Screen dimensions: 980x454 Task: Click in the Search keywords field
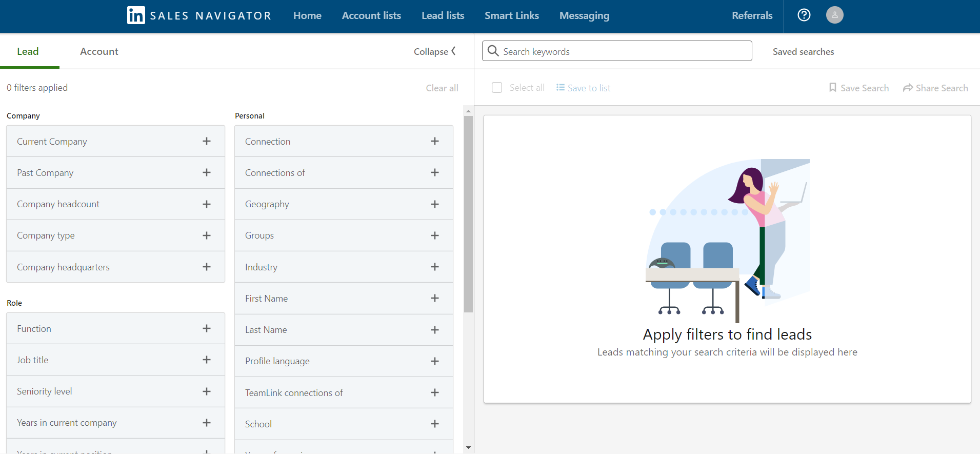pos(617,51)
